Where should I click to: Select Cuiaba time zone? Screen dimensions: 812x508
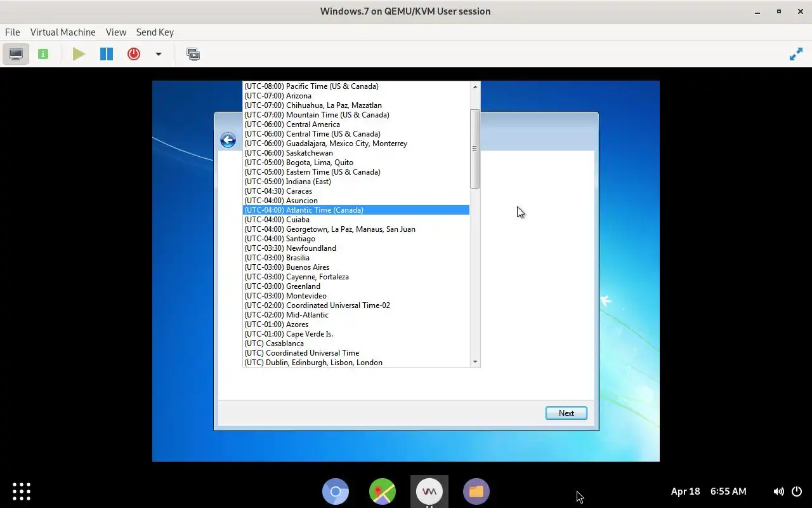(356, 219)
